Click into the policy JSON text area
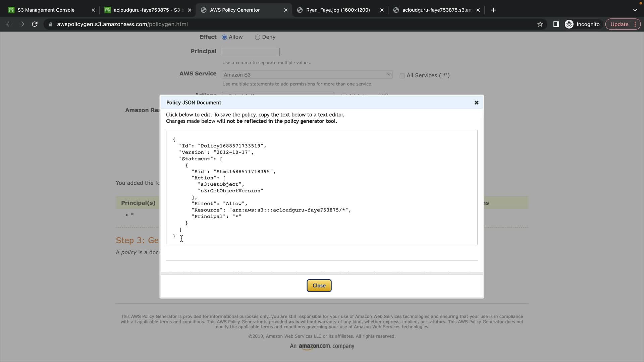The height and width of the screenshot is (362, 644). (321, 187)
